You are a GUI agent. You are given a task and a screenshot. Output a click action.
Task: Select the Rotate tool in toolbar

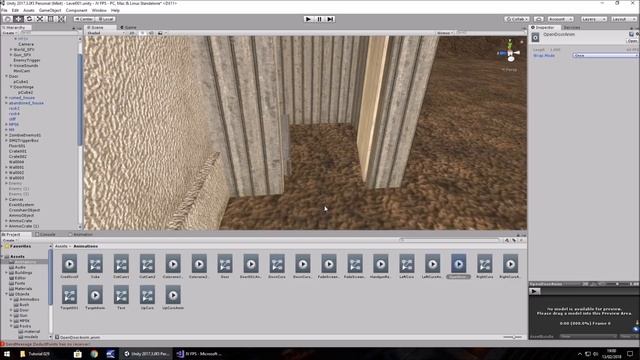tap(29, 19)
